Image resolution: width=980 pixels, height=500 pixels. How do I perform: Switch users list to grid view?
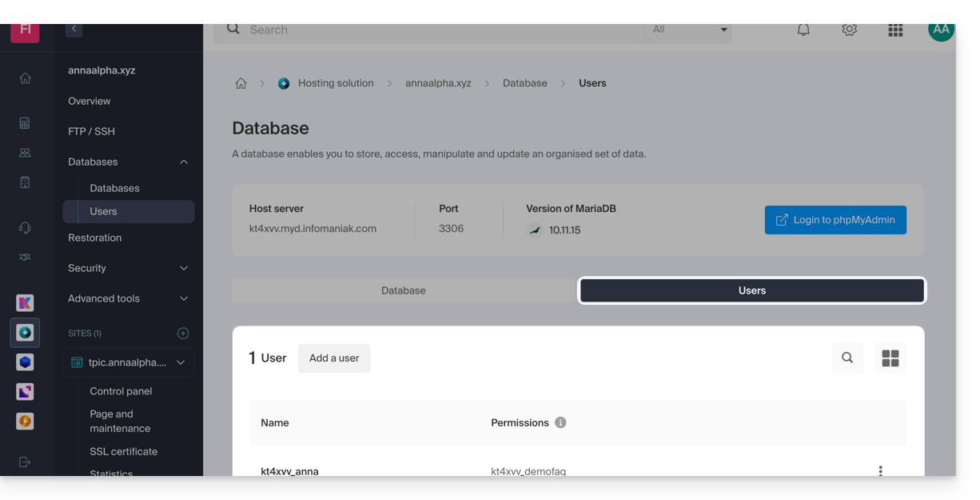click(890, 358)
